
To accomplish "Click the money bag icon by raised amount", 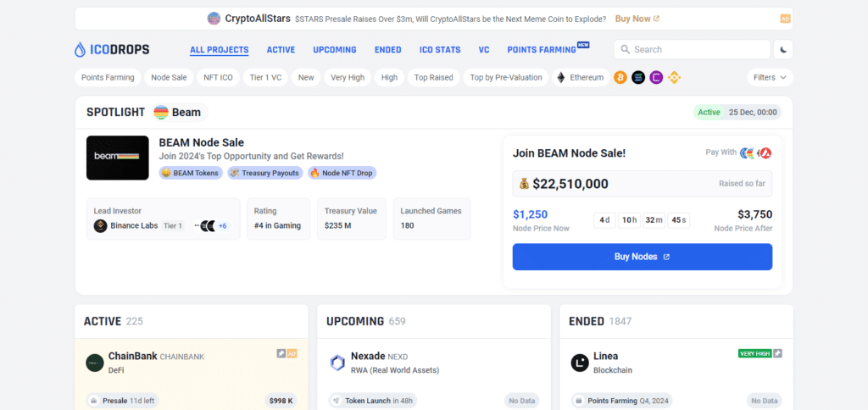I will [524, 184].
